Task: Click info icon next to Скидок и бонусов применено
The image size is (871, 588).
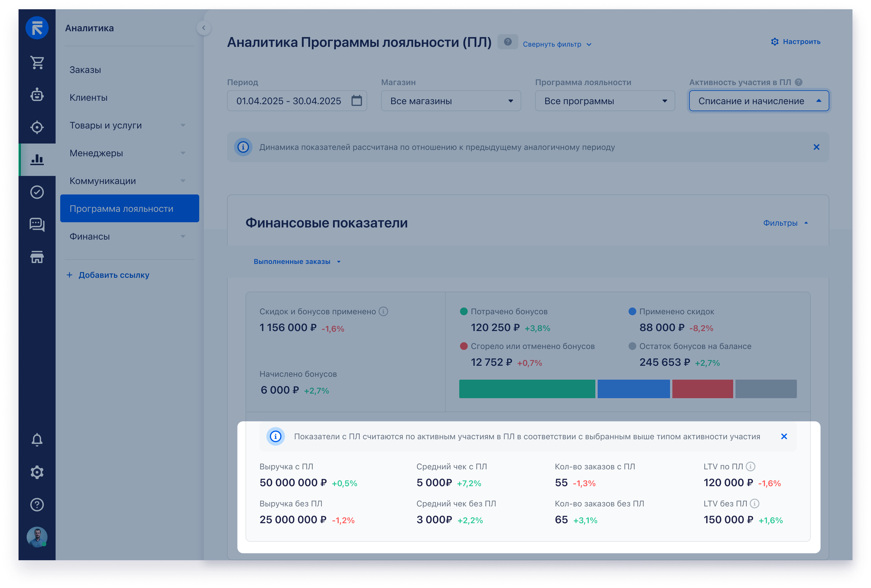Action: 383,311
